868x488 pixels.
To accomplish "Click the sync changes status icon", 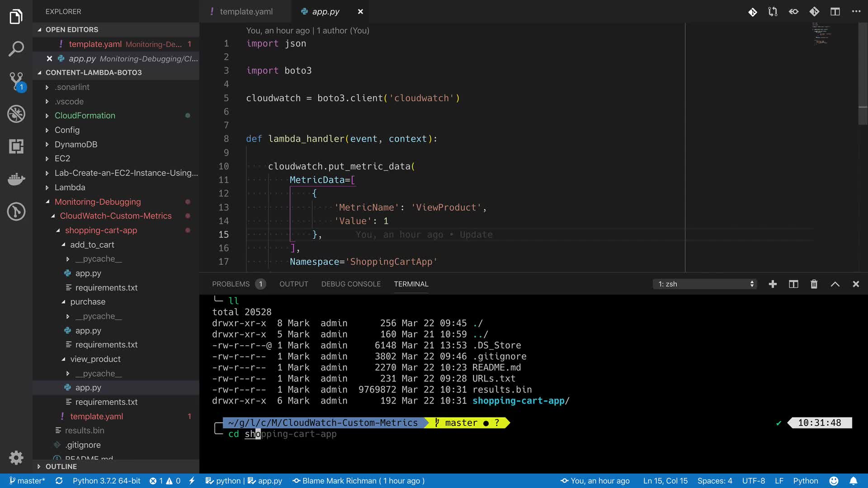I will pyautogui.click(x=59, y=481).
